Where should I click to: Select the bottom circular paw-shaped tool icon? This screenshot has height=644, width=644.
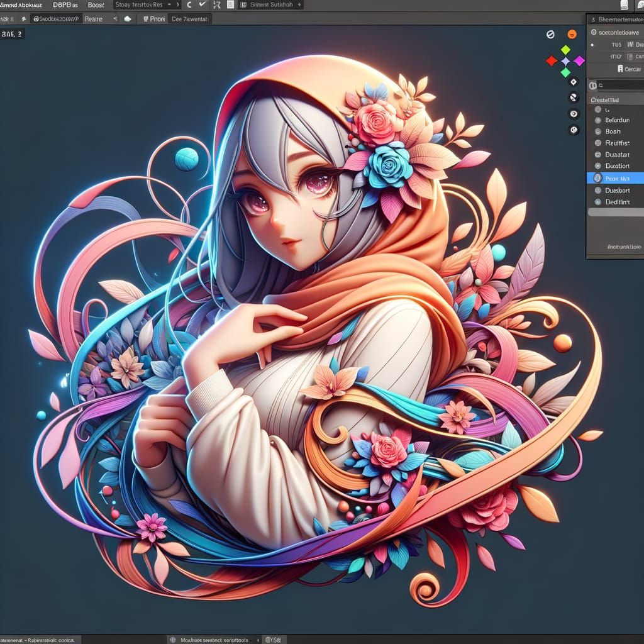[574, 129]
